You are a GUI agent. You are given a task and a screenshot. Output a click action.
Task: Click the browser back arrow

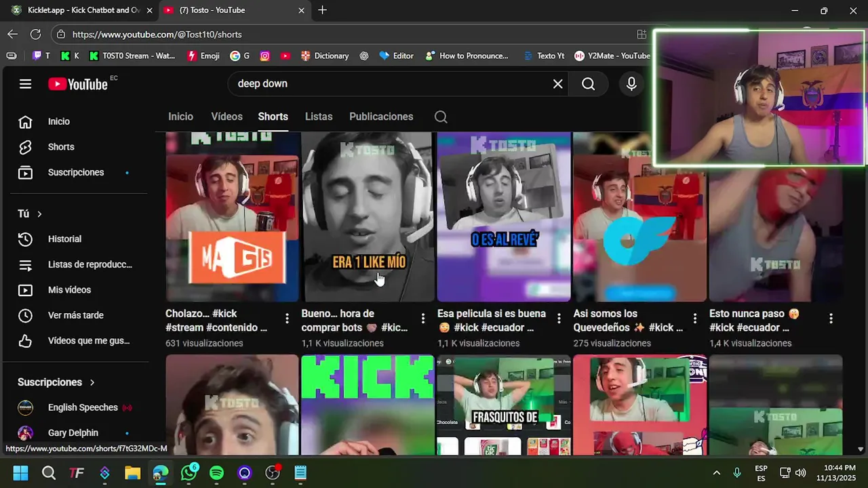(x=13, y=34)
